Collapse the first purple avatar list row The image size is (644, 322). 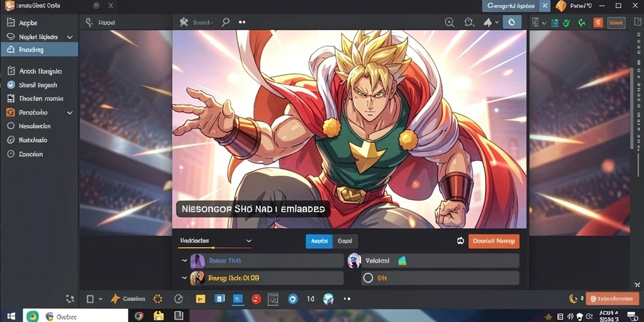[x=184, y=261]
